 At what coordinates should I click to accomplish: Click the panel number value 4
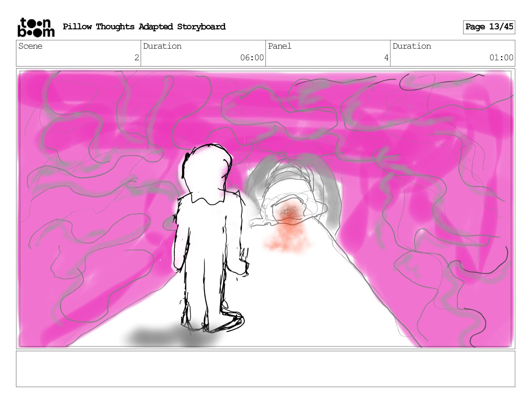tap(386, 58)
